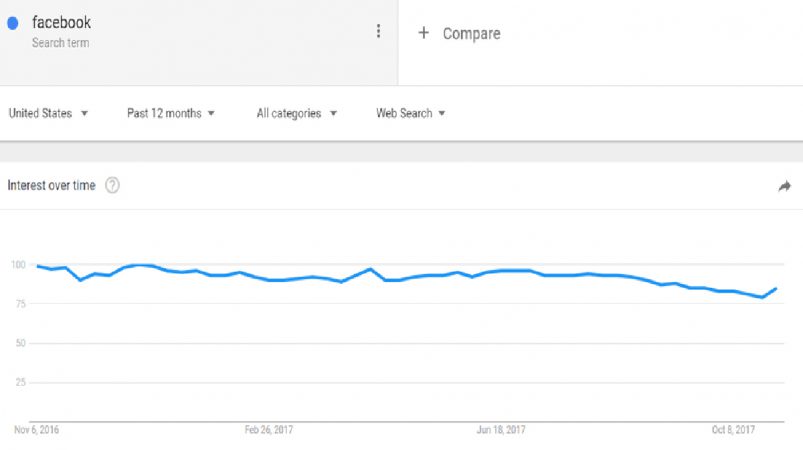Click the Compare button

tap(459, 33)
